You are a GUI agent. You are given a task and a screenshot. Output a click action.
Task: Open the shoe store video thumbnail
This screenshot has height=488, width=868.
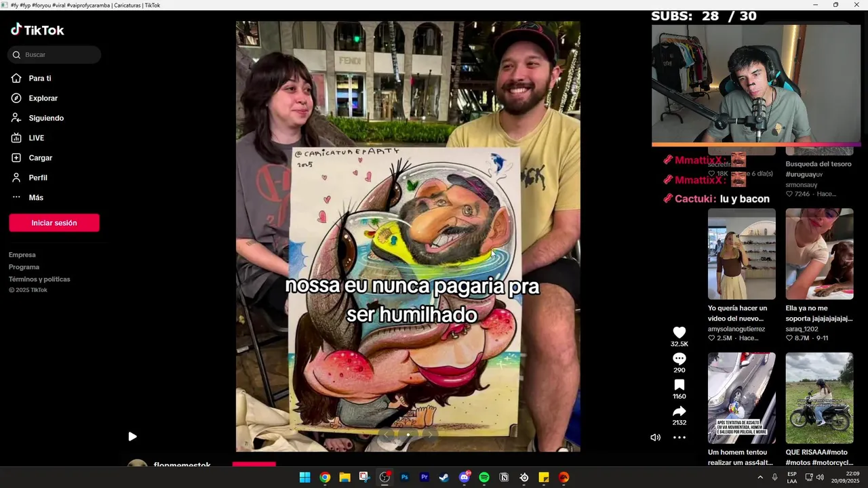coord(741,253)
